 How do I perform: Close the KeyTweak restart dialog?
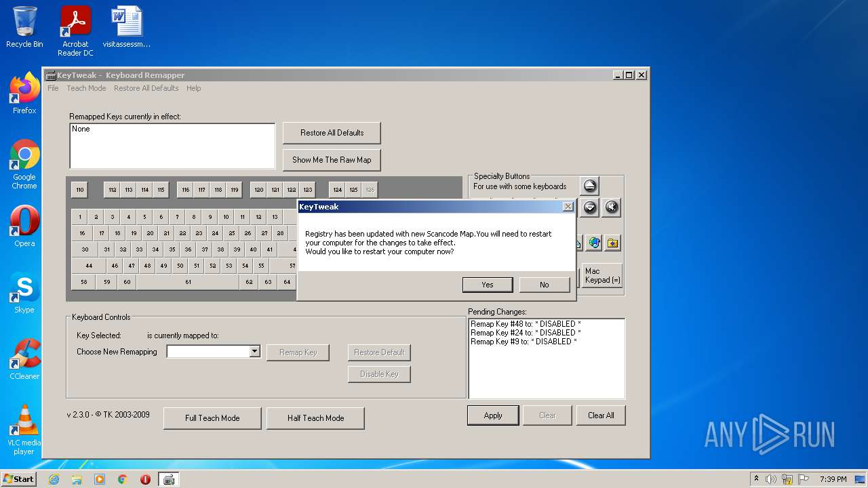pyautogui.click(x=568, y=207)
